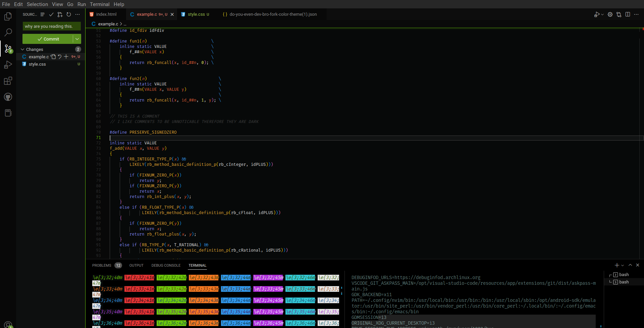Screen dimensions: 644x328
Task: Open the run/debug dropdown arrow in the title bar
Action: coord(602,14)
